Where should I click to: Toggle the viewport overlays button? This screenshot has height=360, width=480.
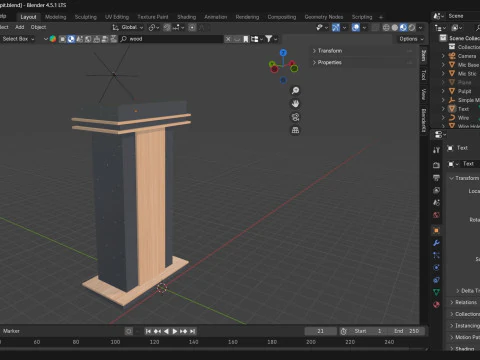click(x=356, y=27)
